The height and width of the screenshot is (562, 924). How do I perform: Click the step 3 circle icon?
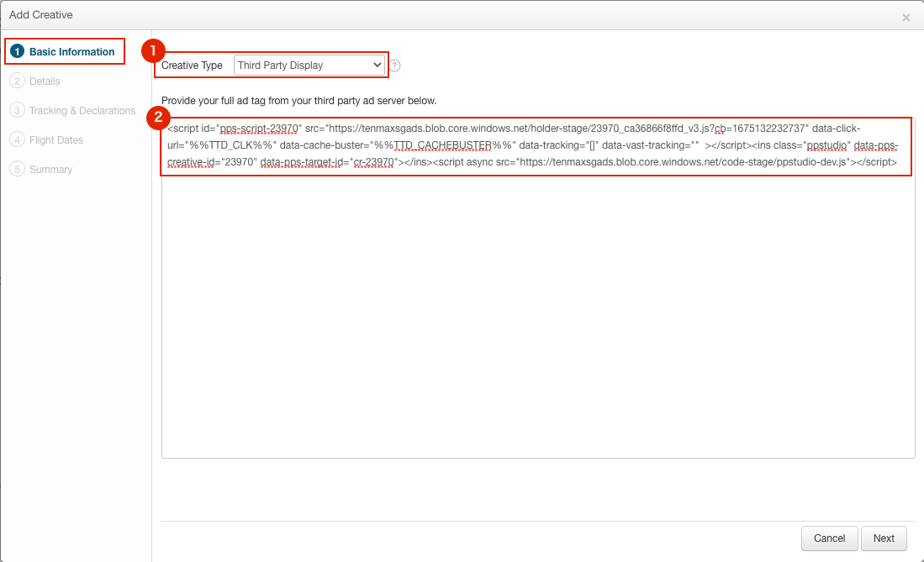[x=17, y=111]
